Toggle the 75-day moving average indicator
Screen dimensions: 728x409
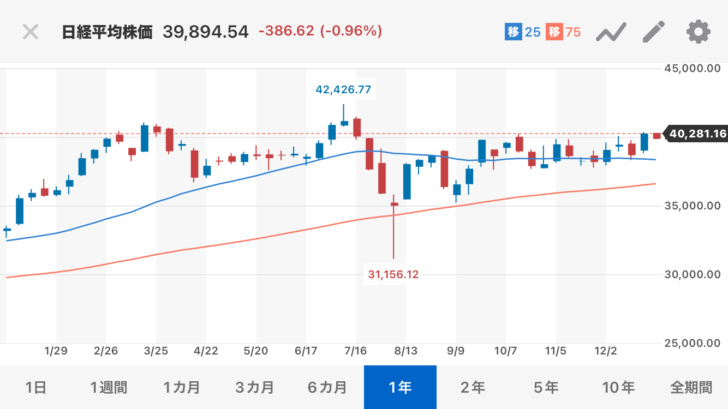click(x=564, y=32)
